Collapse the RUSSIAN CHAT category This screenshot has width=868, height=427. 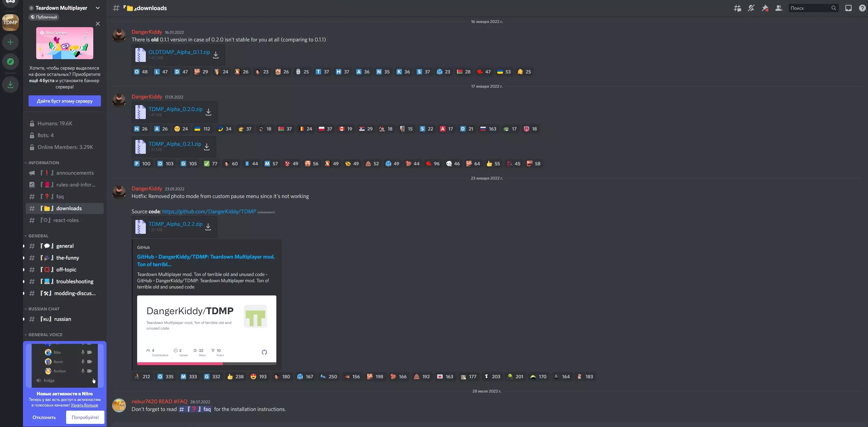[x=44, y=309]
